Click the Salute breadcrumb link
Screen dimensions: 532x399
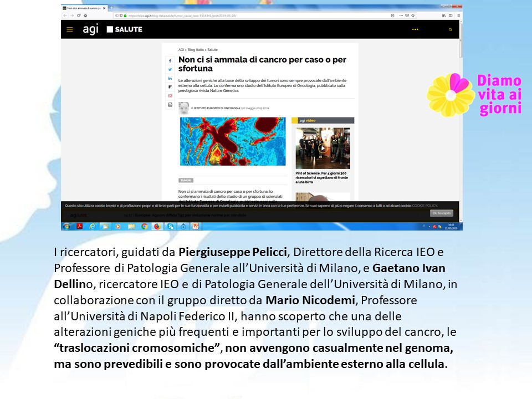click(212, 50)
